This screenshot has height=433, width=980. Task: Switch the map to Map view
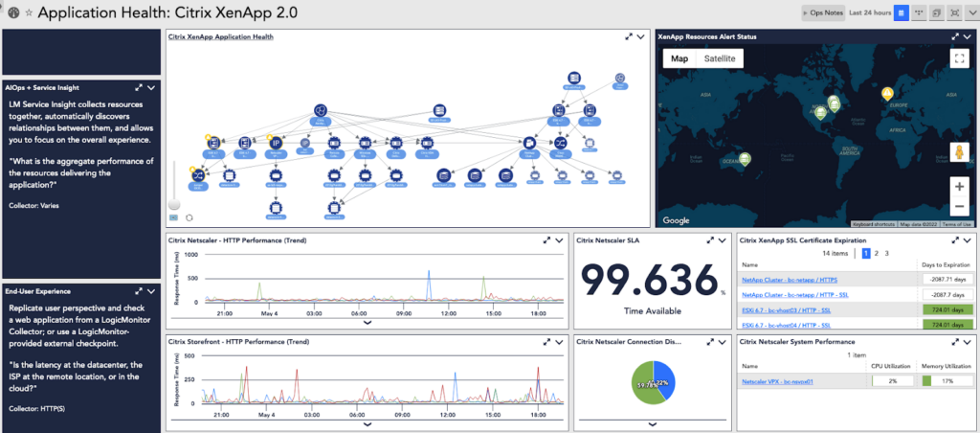click(x=679, y=58)
